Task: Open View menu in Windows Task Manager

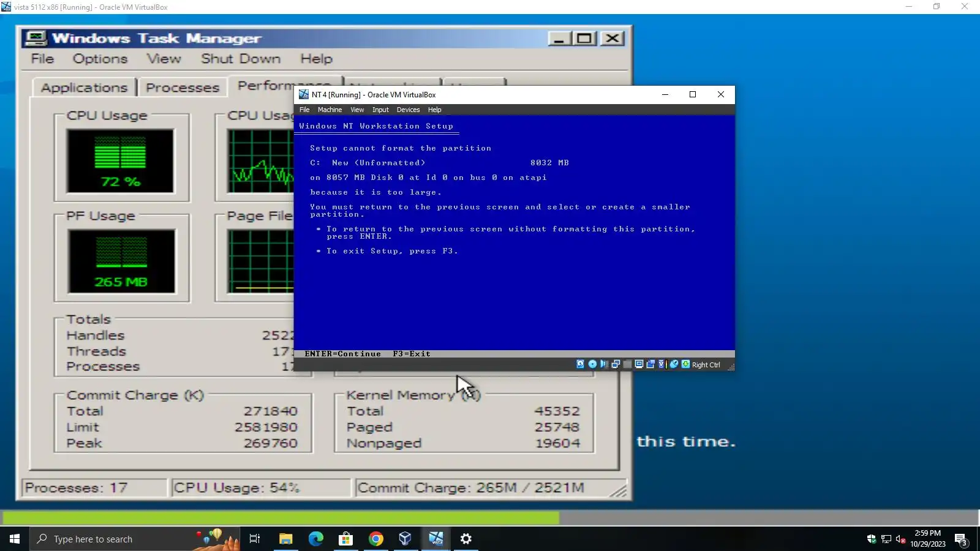Action: pyautogui.click(x=164, y=59)
